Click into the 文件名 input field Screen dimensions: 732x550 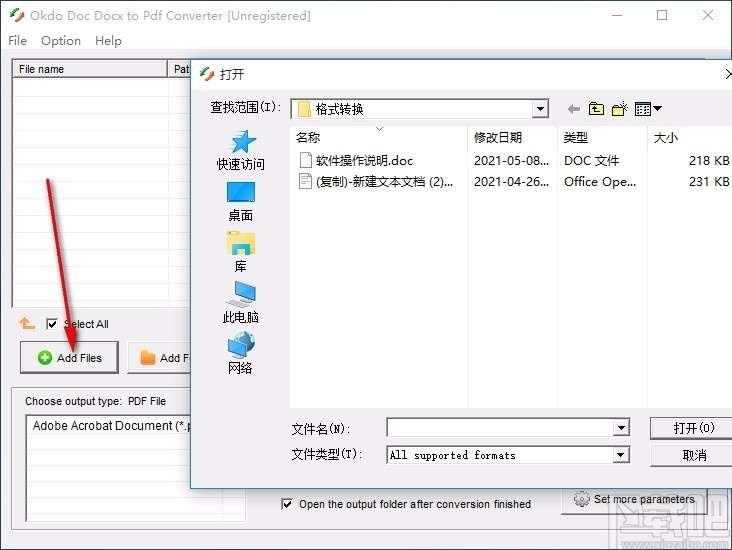(500, 428)
